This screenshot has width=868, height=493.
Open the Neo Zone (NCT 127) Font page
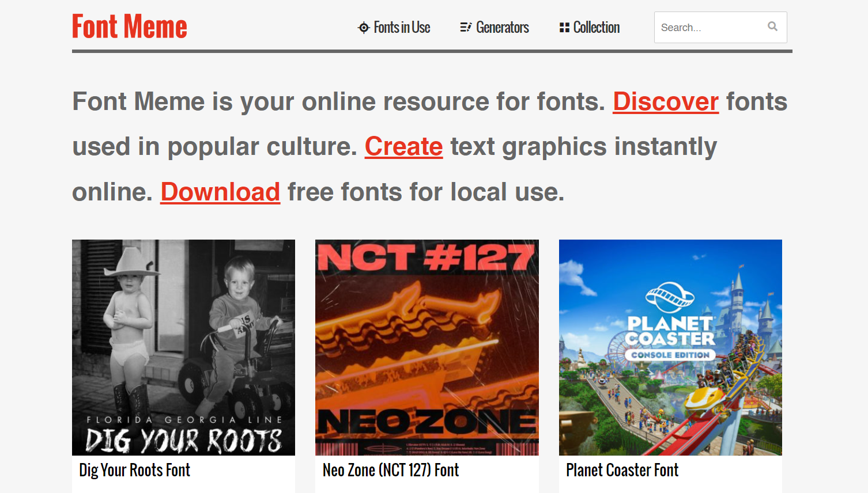pyautogui.click(x=390, y=471)
